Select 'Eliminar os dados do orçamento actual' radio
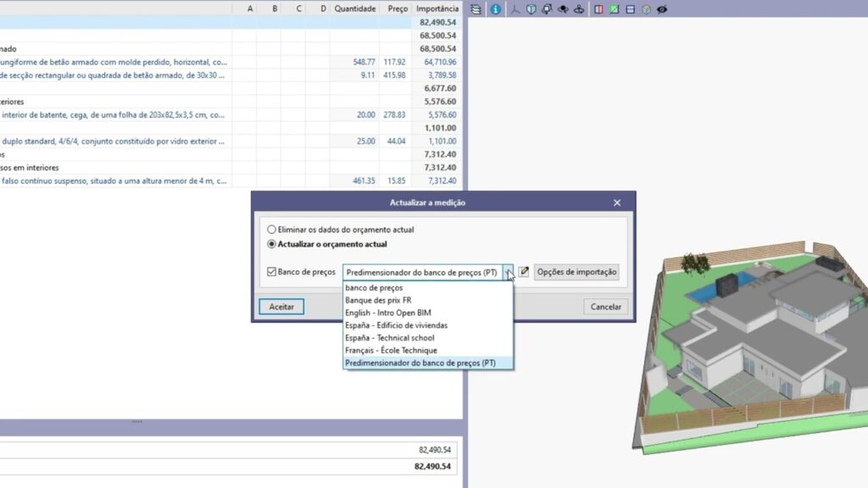This screenshot has height=488, width=868. coord(272,230)
